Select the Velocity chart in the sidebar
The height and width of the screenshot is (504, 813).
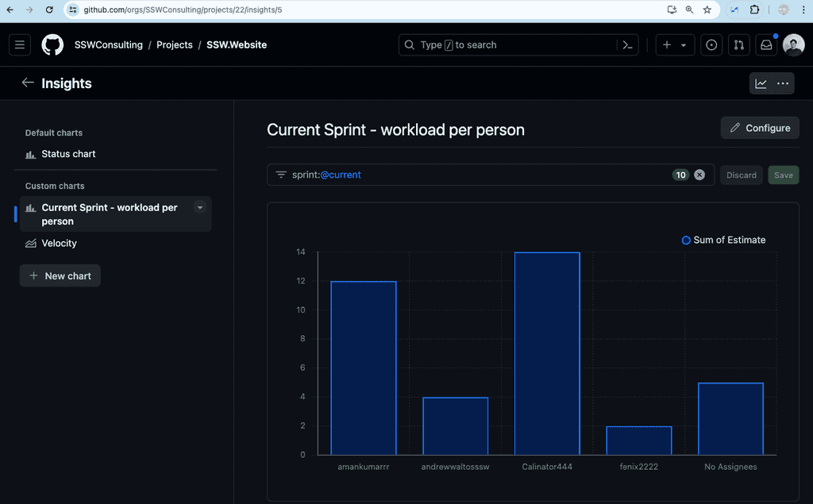[60, 243]
